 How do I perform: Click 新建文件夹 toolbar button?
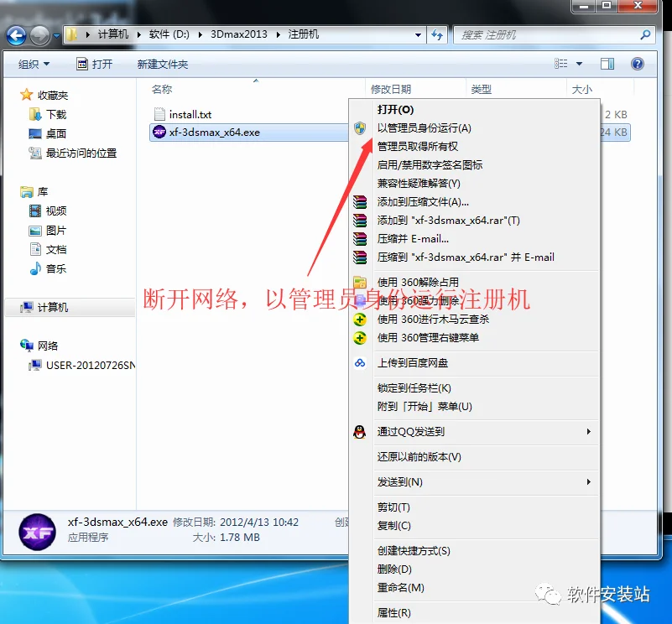point(163,65)
